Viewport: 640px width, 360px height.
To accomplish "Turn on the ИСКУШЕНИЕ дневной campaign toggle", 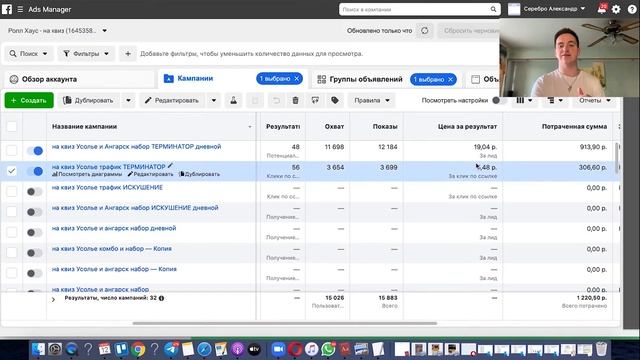I will tap(35, 212).
